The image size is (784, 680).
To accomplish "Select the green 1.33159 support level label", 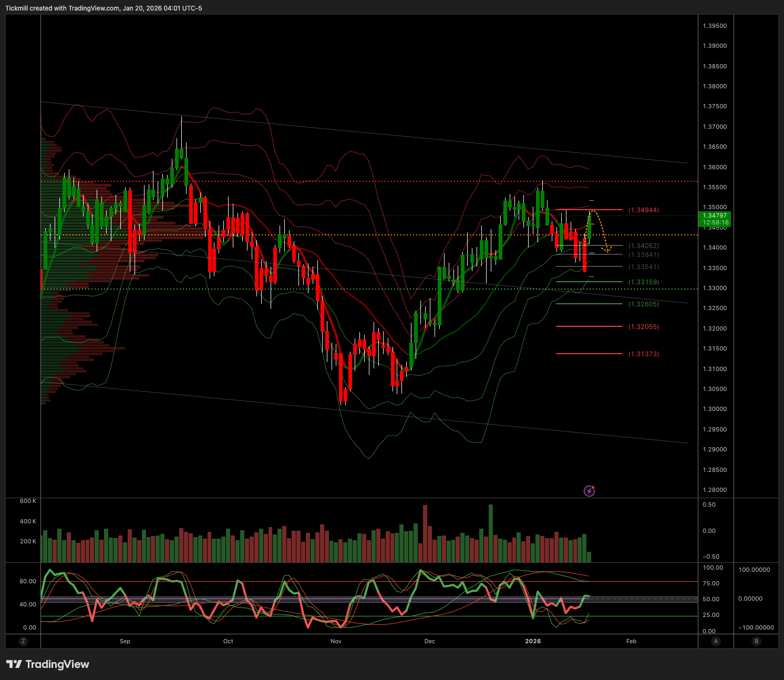I will [644, 282].
